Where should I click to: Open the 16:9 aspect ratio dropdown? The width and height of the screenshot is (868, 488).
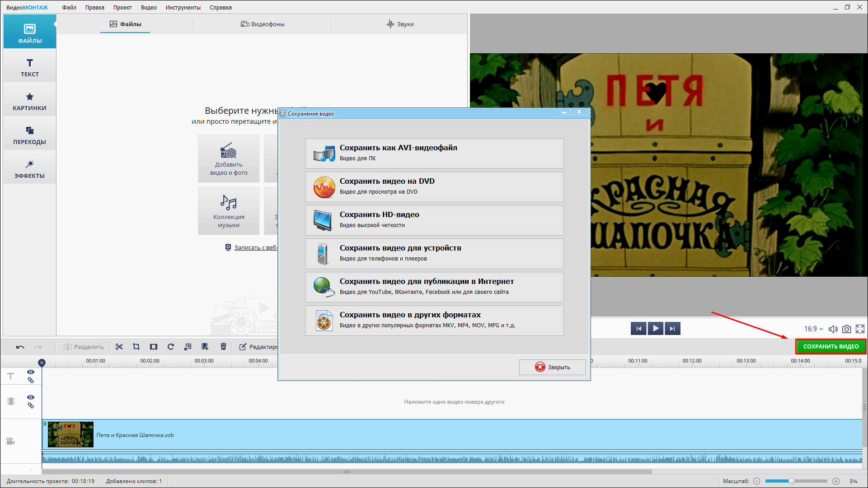813,329
